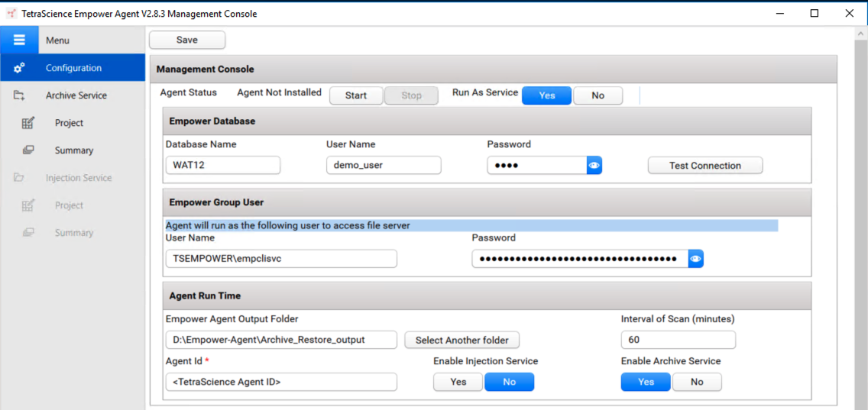Image resolution: width=868 pixels, height=410 pixels.
Task: Click the Agent Run Time header
Action: click(x=487, y=295)
